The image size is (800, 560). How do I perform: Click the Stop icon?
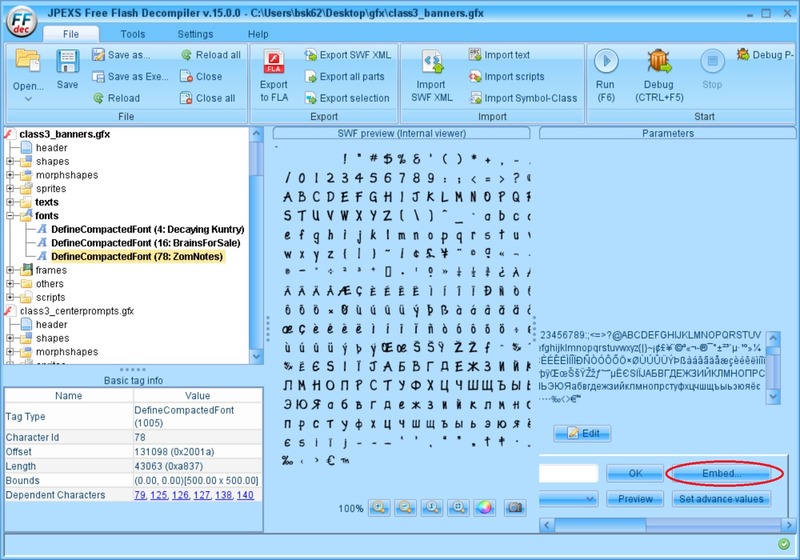[712, 61]
